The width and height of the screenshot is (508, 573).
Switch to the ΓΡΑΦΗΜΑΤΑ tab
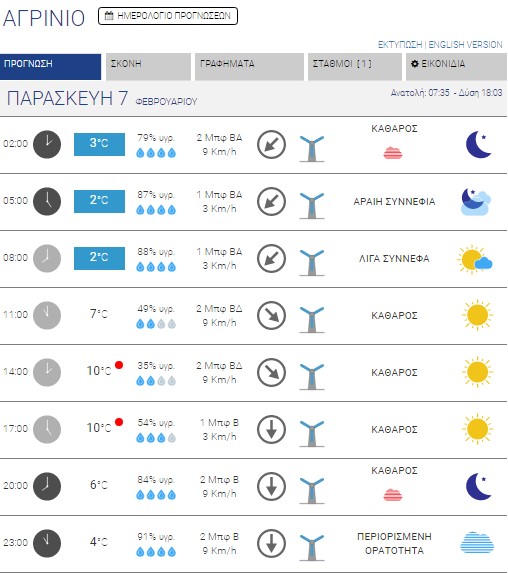[249, 67]
